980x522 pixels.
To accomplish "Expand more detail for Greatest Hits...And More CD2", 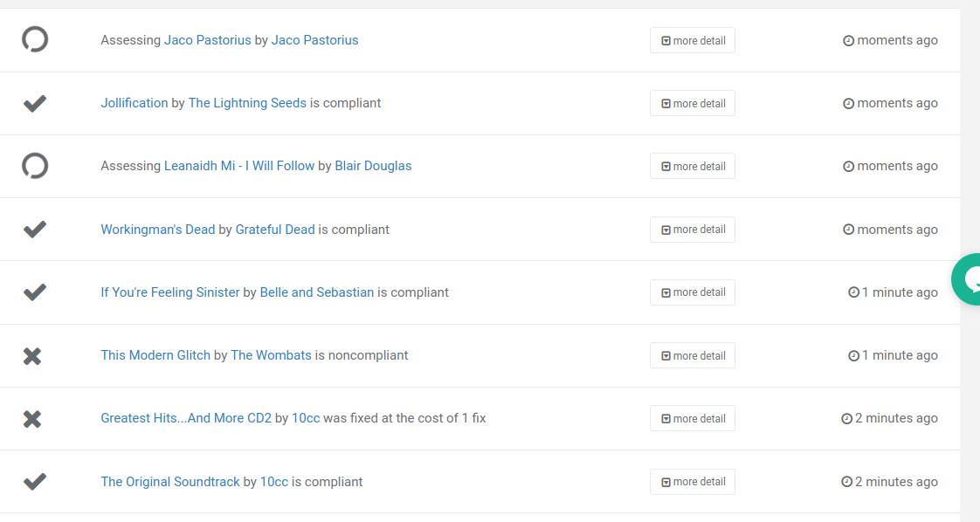I will tap(693, 418).
